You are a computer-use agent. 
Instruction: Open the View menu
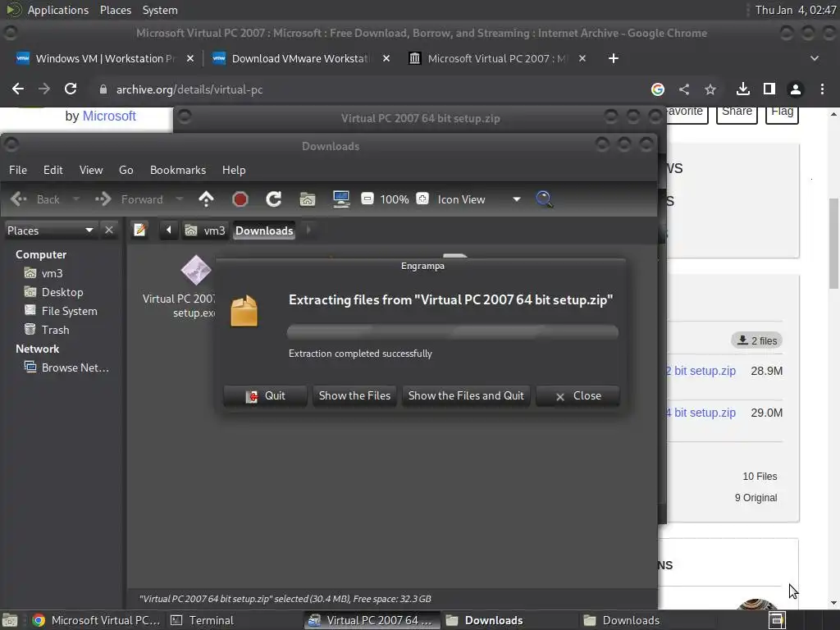pyautogui.click(x=91, y=170)
